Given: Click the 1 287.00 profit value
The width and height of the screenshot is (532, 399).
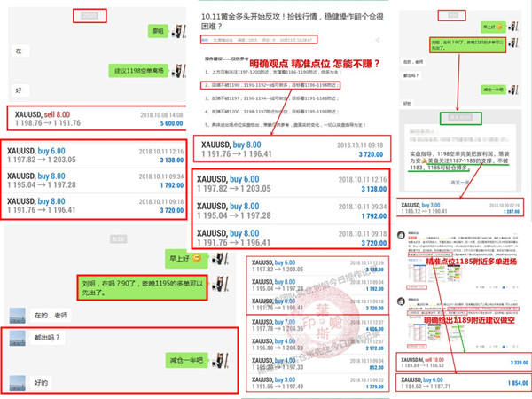Looking at the screenshot, I should pos(512,211).
